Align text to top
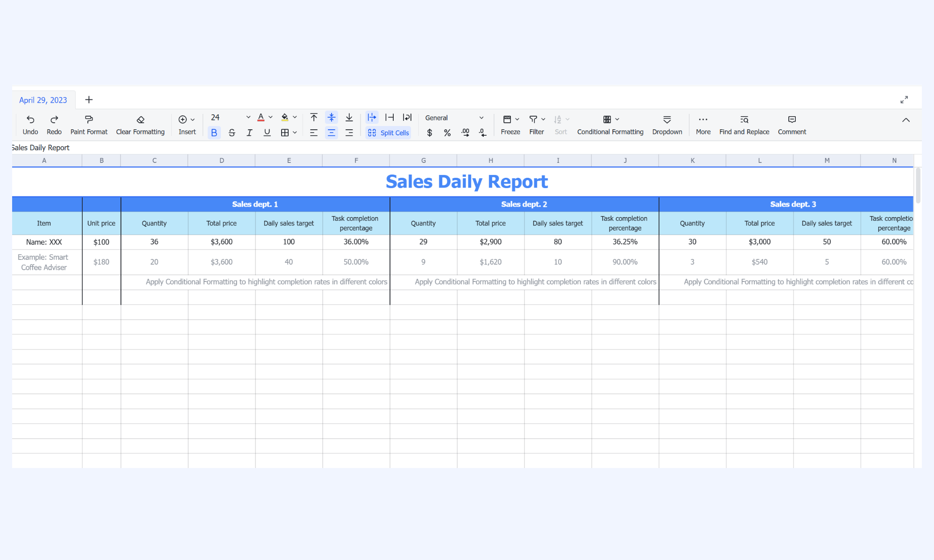This screenshot has height=560, width=934. 314,117
